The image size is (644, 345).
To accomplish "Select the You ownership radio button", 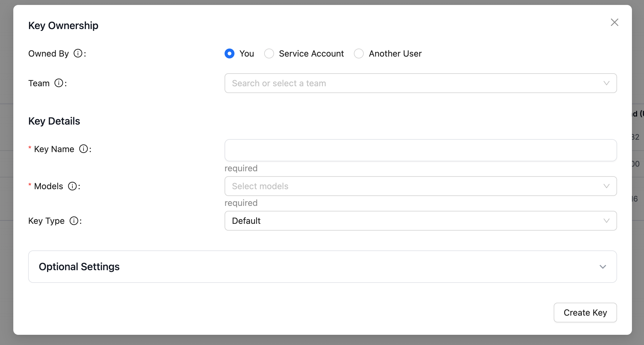I will [x=230, y=53].
